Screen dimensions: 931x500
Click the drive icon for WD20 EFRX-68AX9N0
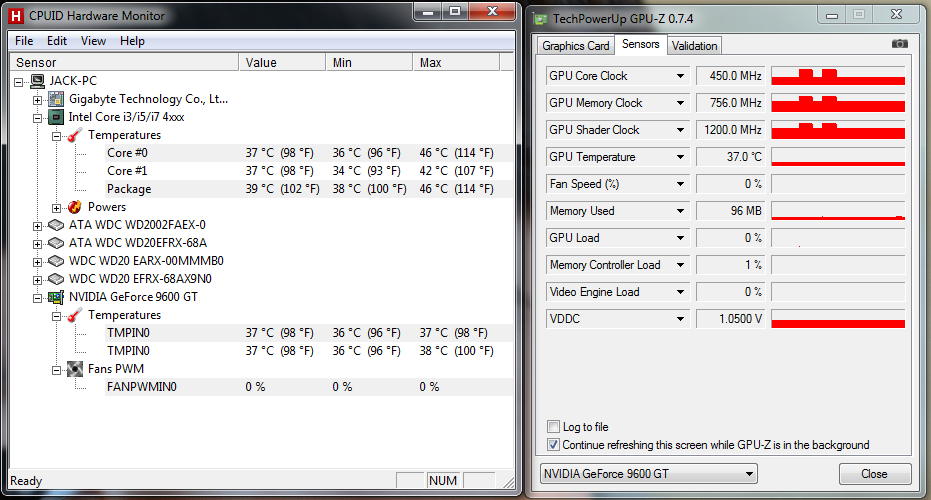[56, 279]
